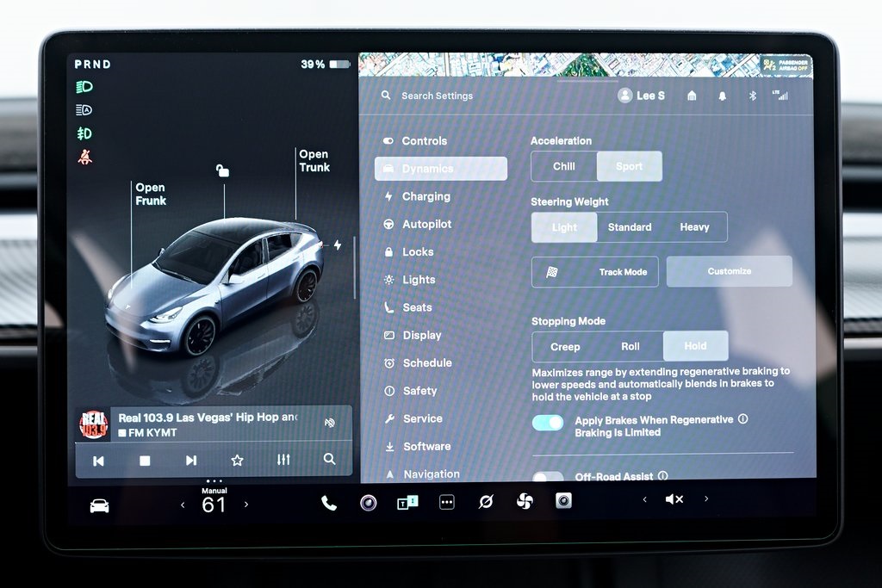The height and width of the screenshot is (588, 882).
Task: Open the HomeLink house icon
Action: click(692, 96)
